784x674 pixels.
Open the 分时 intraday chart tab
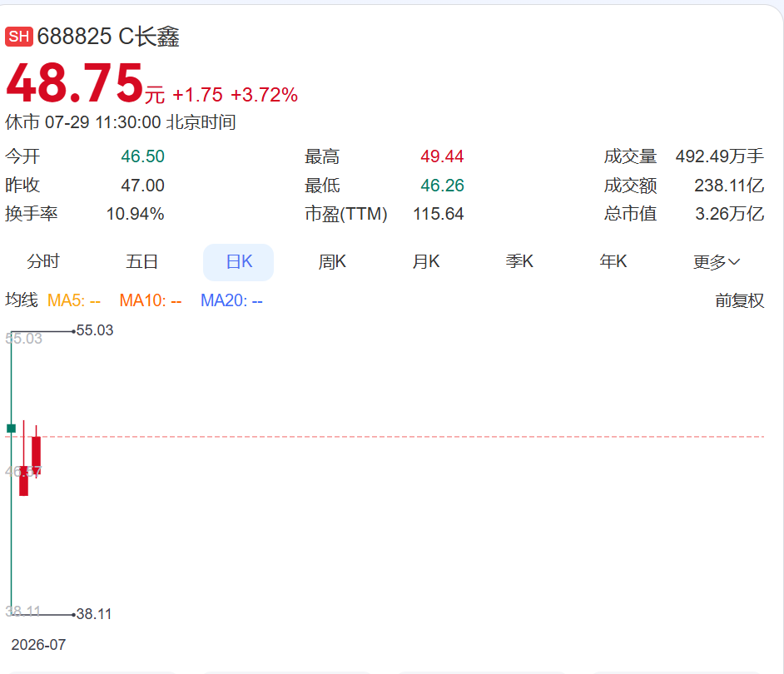tap(43, 261)
